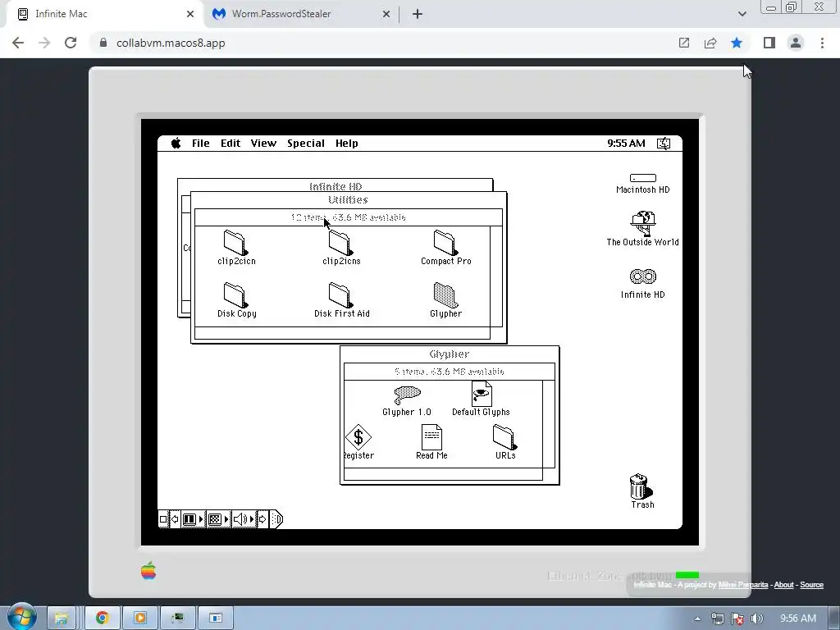Select the Macintosh HD drive icon

pyautogui.click(x=643, y=178)
